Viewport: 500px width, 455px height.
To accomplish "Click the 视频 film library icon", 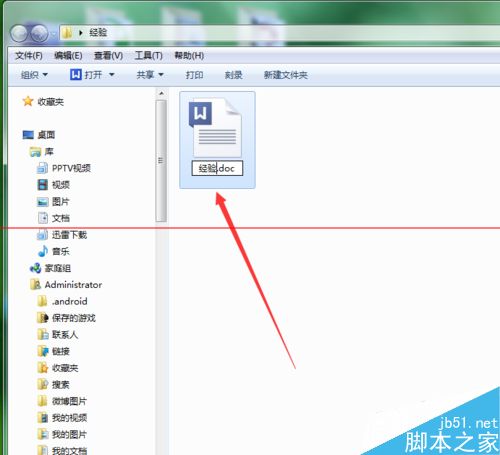I will tap(43, 185).
